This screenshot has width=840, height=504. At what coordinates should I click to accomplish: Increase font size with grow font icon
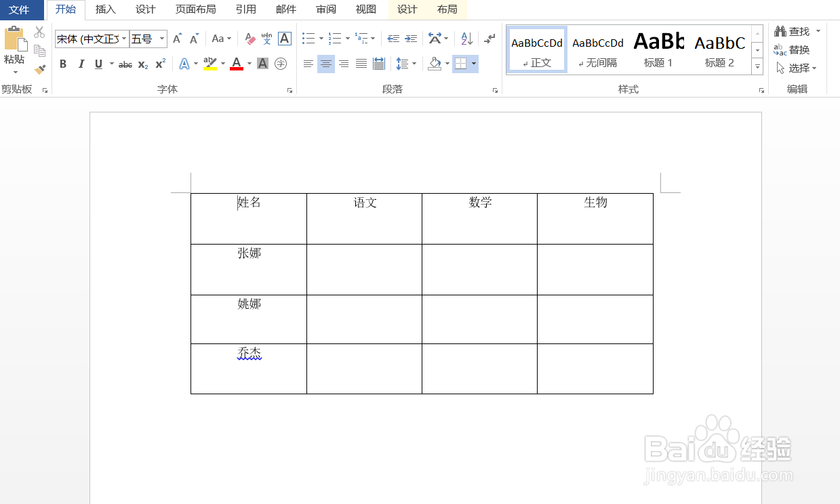(177, 39)
